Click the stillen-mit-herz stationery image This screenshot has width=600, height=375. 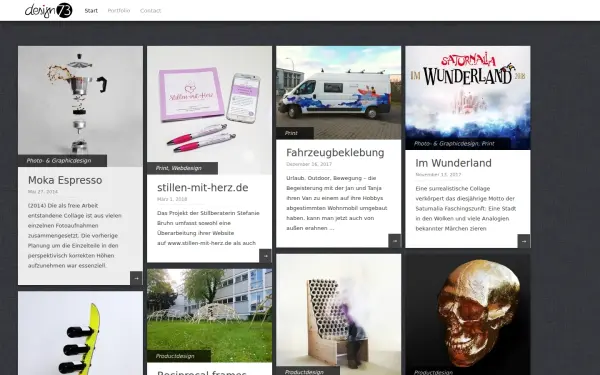click(209, 110)
